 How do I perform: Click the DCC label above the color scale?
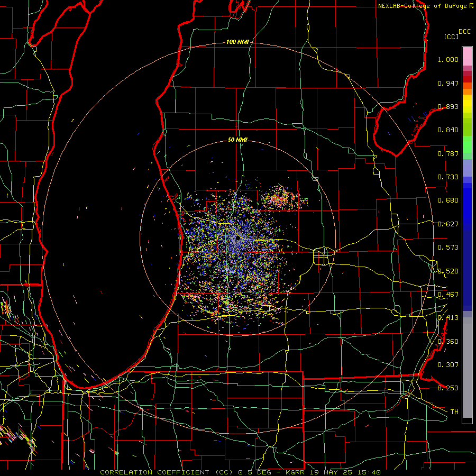[x=465, y=32]
